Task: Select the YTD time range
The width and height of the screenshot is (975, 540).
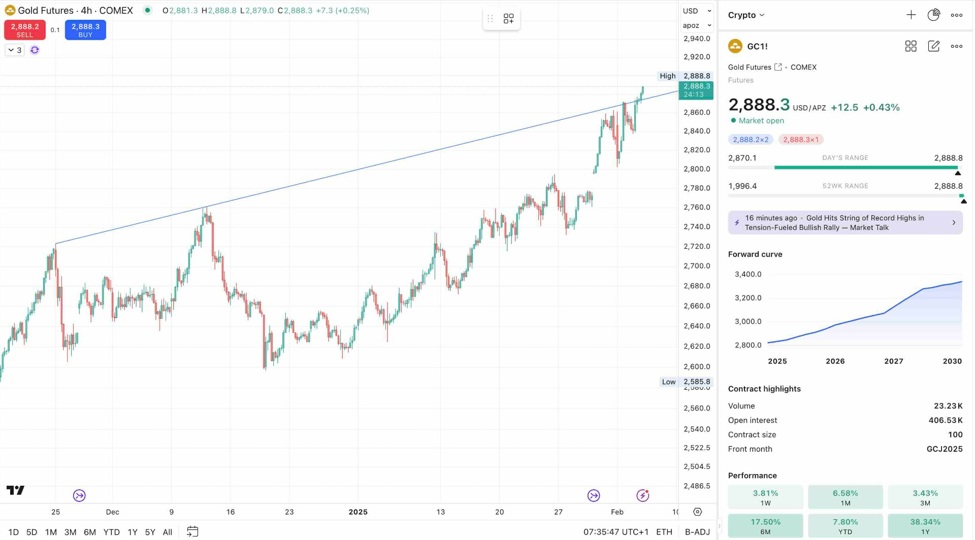Action: pos(111,532)
